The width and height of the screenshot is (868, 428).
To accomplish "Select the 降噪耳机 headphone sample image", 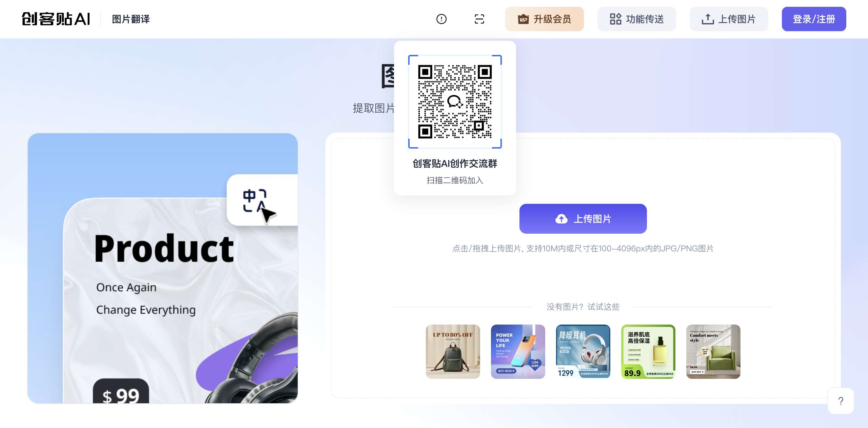I will [583, 351].
